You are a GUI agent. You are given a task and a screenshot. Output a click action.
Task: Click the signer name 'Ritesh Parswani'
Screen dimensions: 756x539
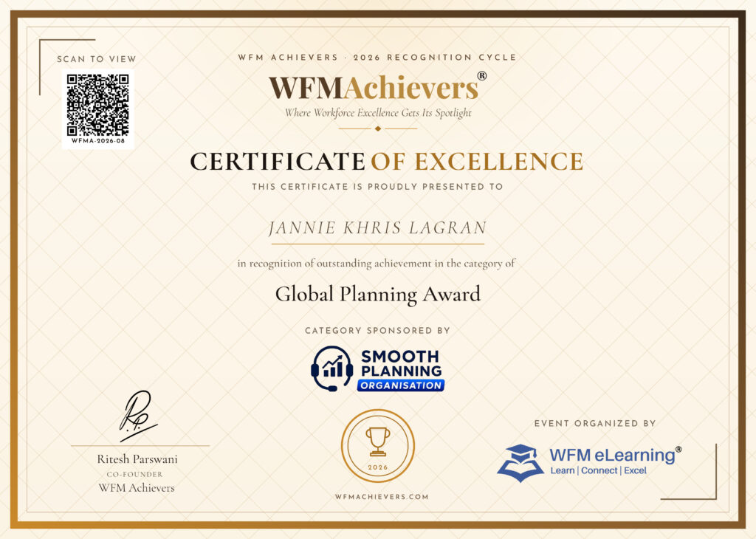(x=137, y=459)
